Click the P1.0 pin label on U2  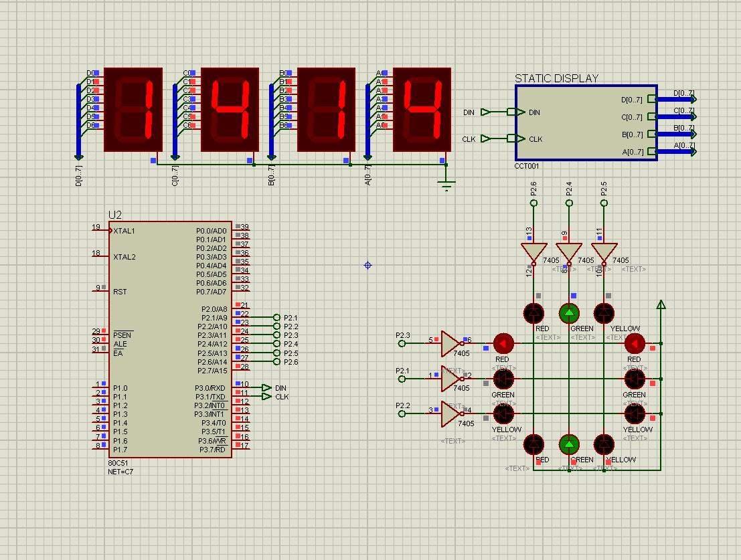[120, 388]
